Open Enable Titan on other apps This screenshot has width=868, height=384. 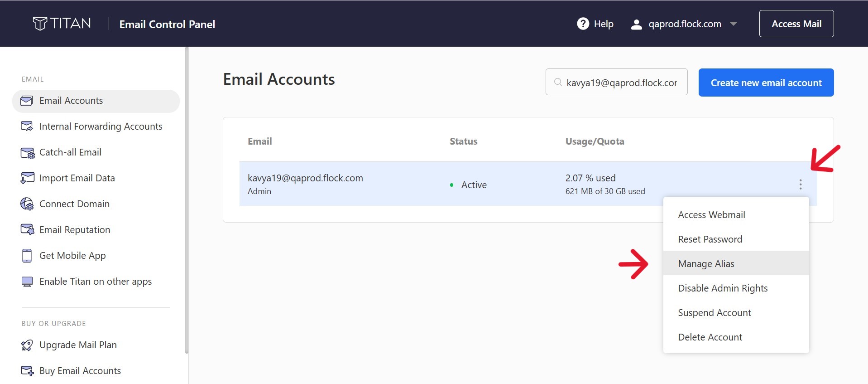(x=96, y=282)
